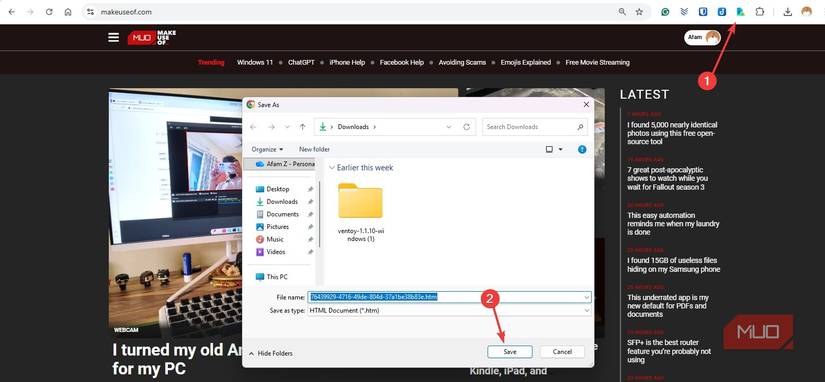
Task: Open the Bitwarden shield extension
Action: (703, 12)
